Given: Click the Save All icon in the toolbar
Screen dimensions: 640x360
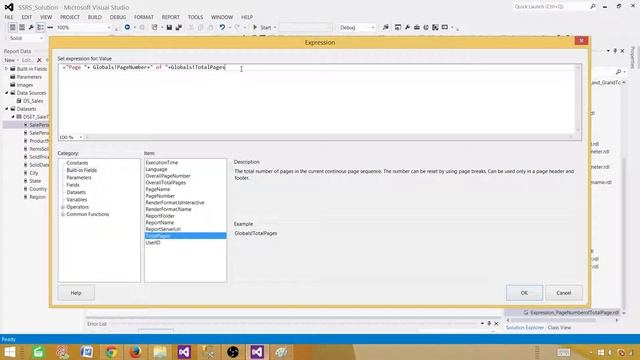Looking at the screenshot, I should click(x=179, y=27).
